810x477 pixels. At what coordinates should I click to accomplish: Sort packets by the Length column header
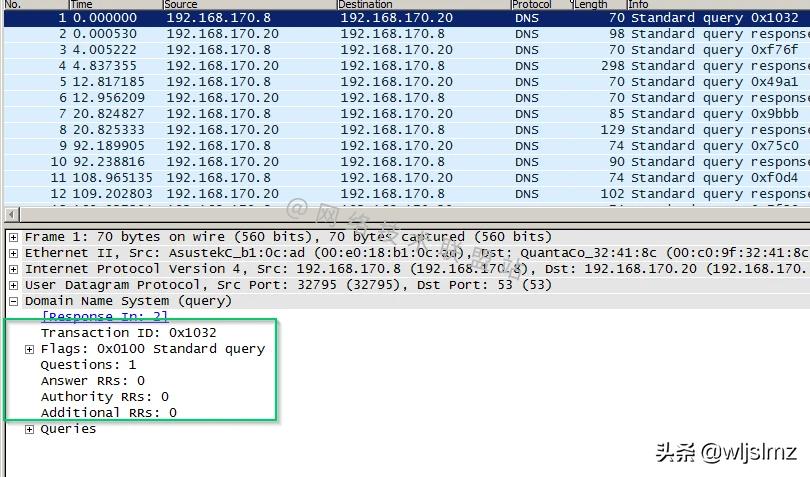pos(598,5)
